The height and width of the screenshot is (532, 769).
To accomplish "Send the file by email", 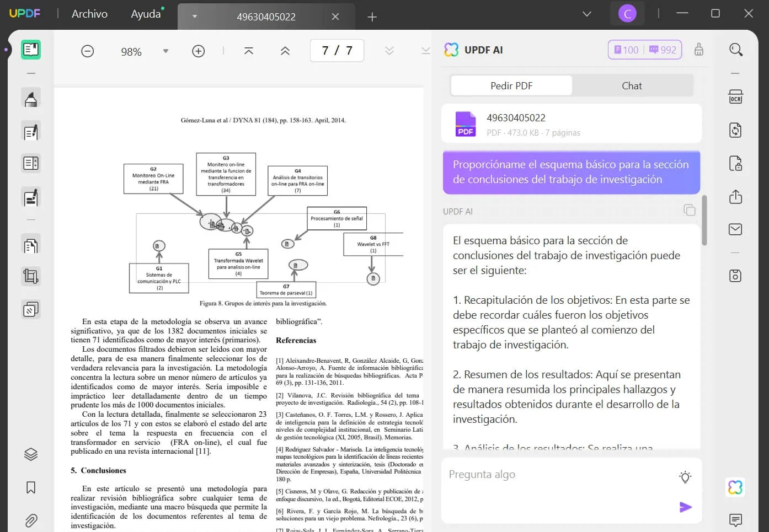I will [735, 229].
